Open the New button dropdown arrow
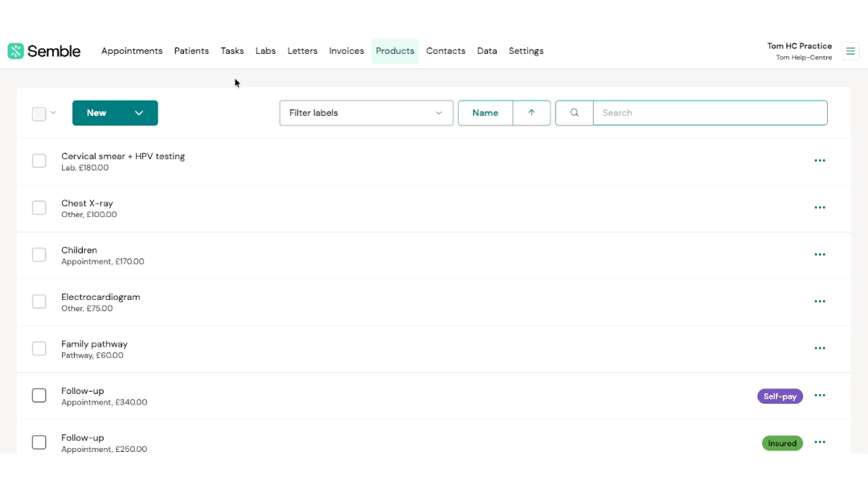Screen dimensions: 868x489 139,113
